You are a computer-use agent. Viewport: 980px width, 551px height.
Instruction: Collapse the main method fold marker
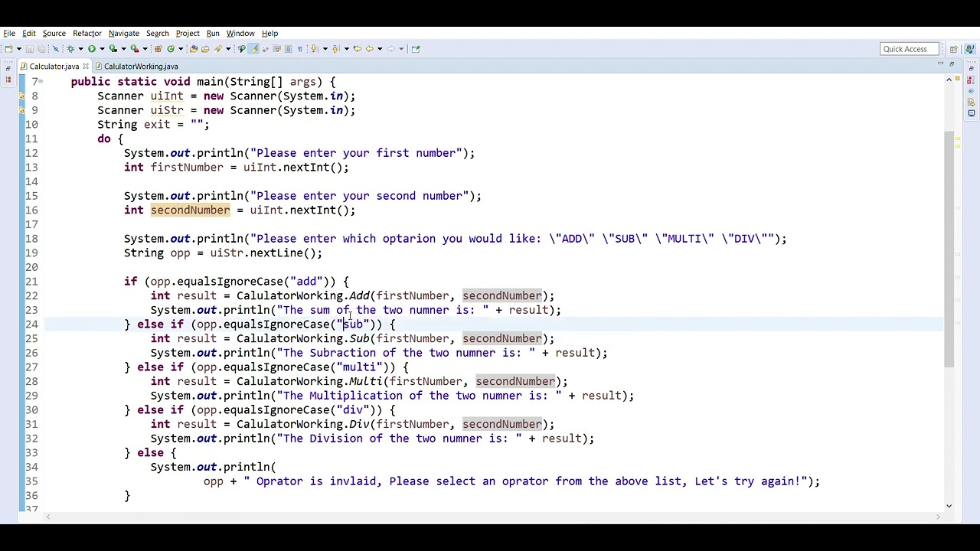[x=40, y=81]
